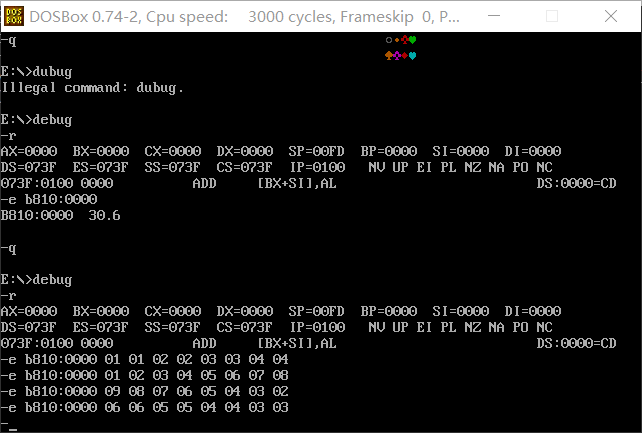Image resolution: width=642 pixels, height=433 pixels.
Task: Click 'DI=0000' in the last register dump
Action: point(533,311)
